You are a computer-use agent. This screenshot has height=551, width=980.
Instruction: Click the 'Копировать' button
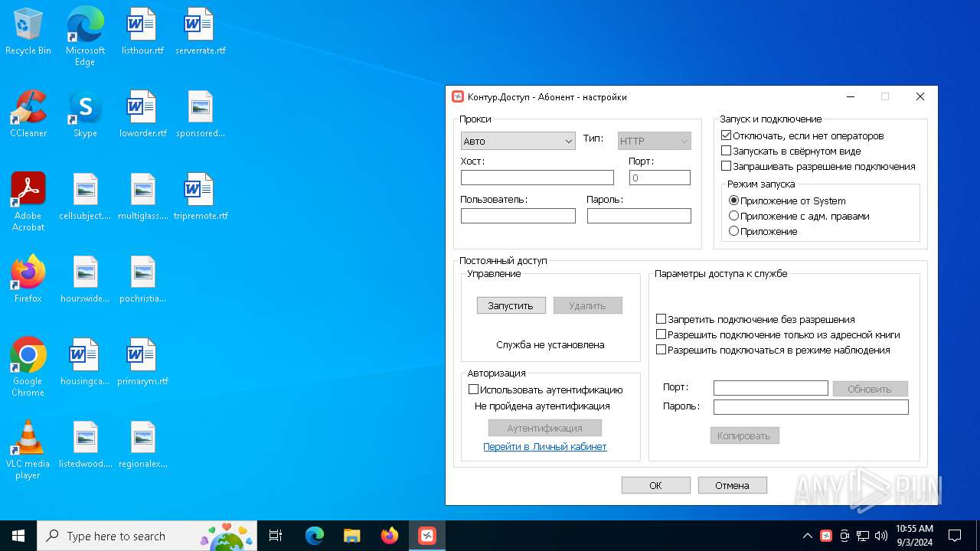(x=745, y=435)
